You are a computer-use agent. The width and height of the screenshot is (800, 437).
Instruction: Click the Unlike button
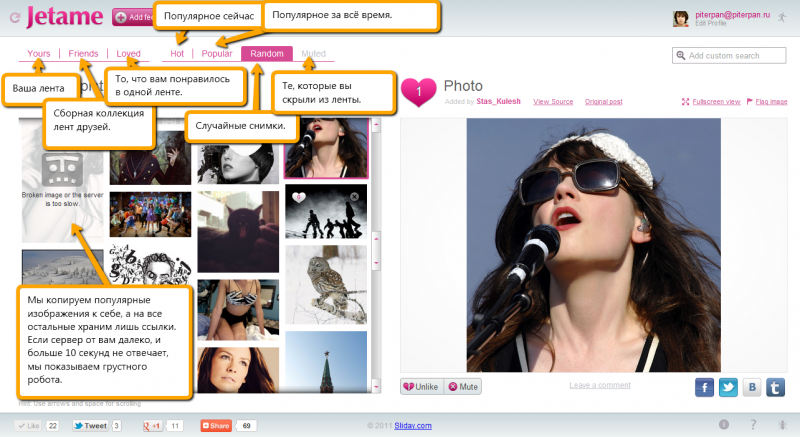point(421,387)
